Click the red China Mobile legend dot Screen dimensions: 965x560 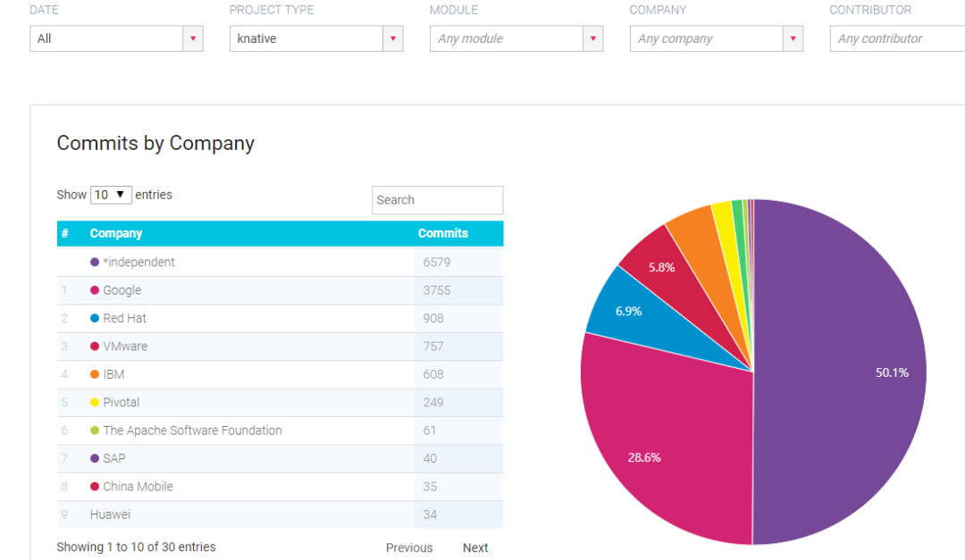pyautogui.click(x=95, y=486)
